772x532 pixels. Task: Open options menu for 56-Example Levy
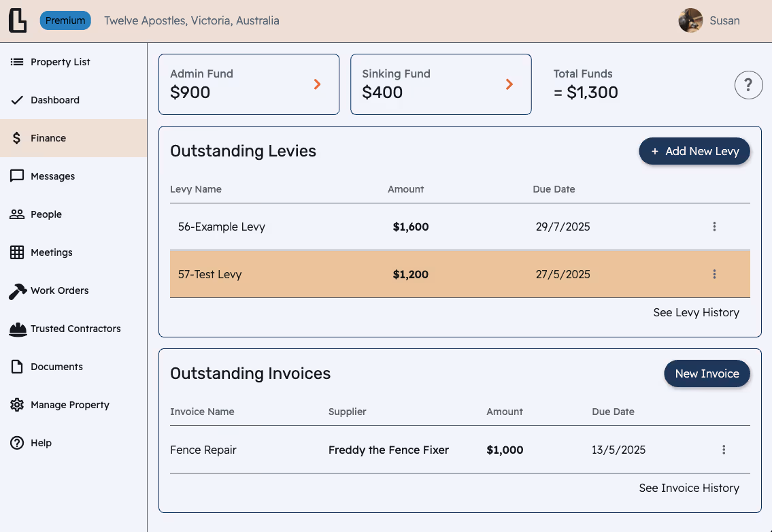pos(714,227)
